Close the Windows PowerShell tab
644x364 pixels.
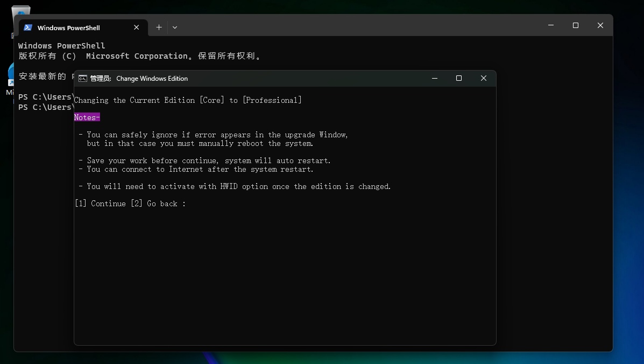point(137,27)
